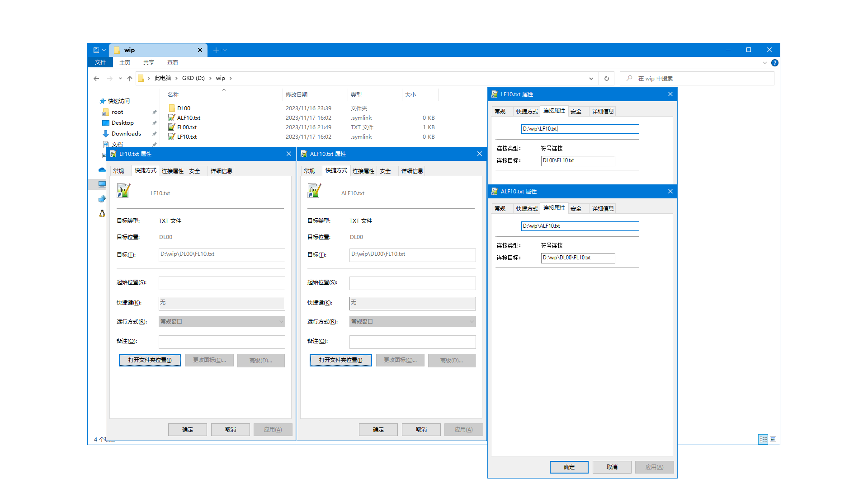Screen dimensions: 868x488
Task: Click the Linux penguin entry in sidebar
Action: click(x=102, y=213)
